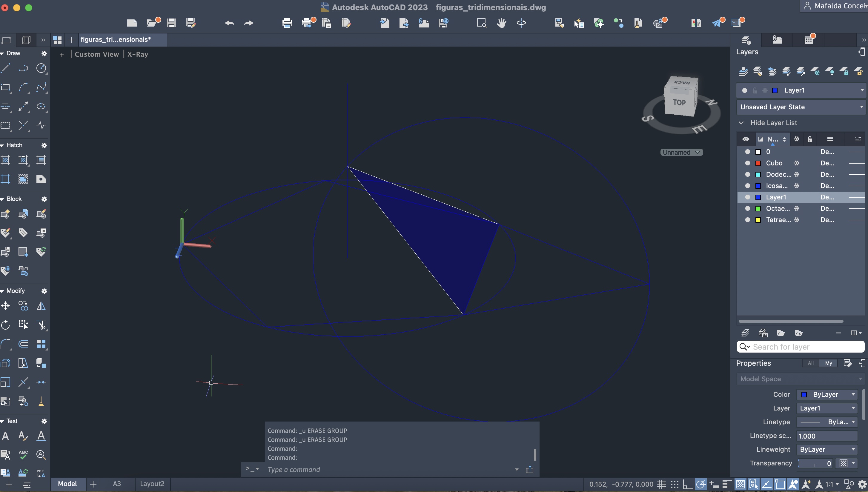Viewport: 868px width, 492px height.
Task: Click the X-Ray visual style label
Action: pyautogui.click(x=138, y=54)
